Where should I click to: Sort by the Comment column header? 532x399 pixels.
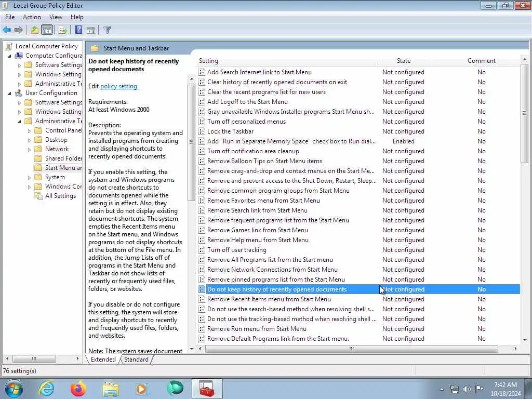482,61
